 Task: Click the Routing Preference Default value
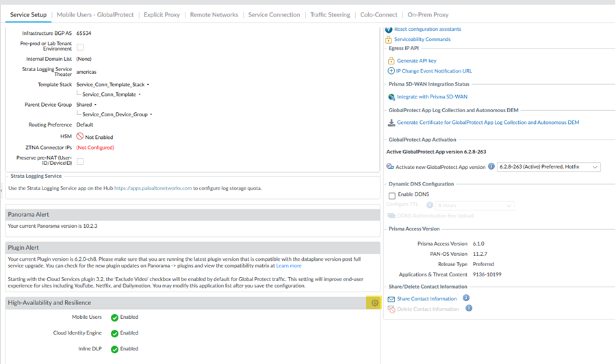[84, 125]
